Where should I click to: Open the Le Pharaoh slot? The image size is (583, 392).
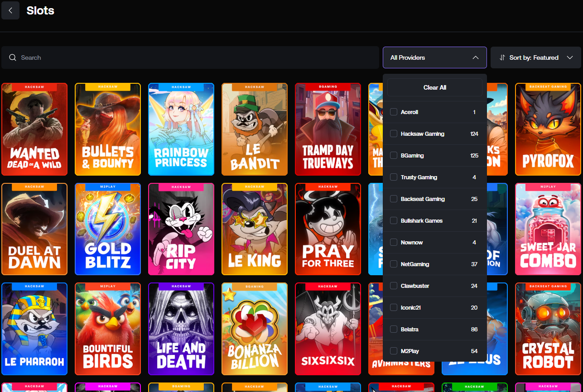coord(34,329)
